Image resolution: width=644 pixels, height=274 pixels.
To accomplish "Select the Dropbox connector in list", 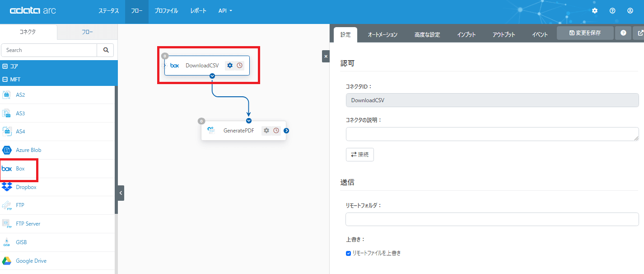I will point(26,187).
